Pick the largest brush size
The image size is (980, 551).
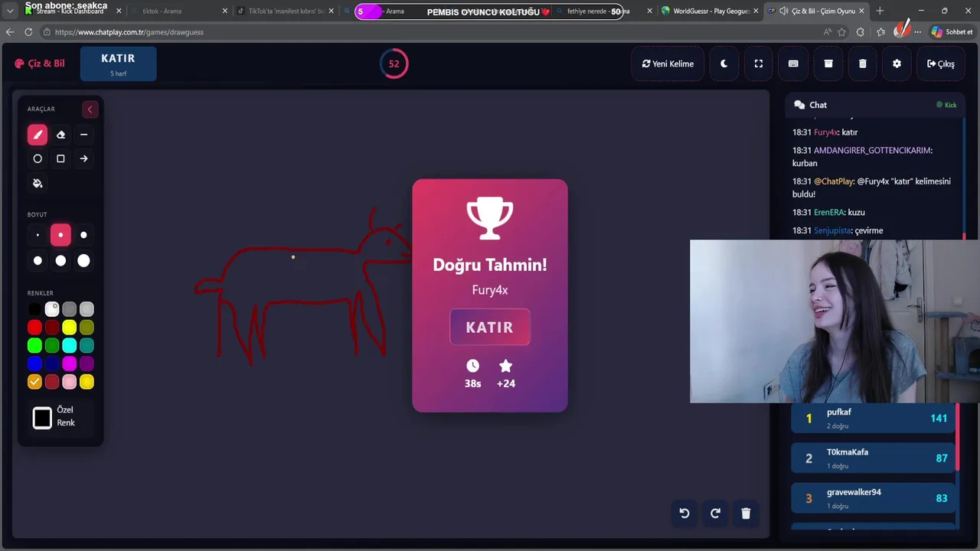(83, 261)
